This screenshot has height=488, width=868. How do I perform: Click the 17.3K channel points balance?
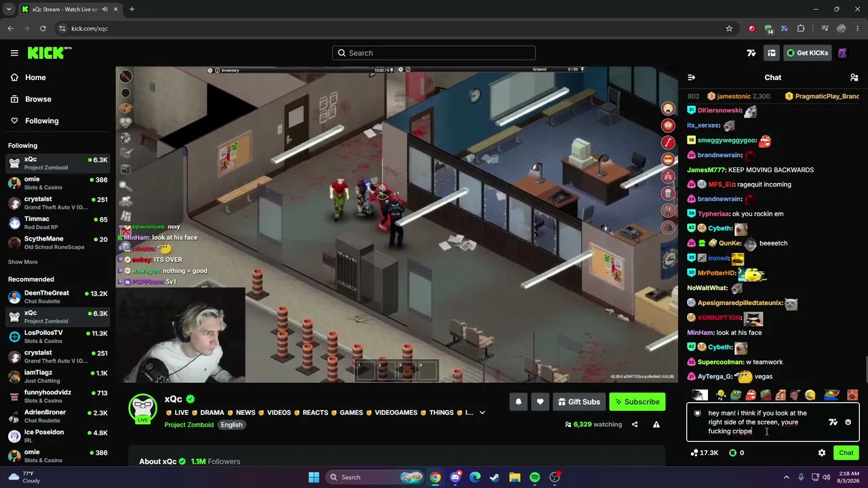705,453
